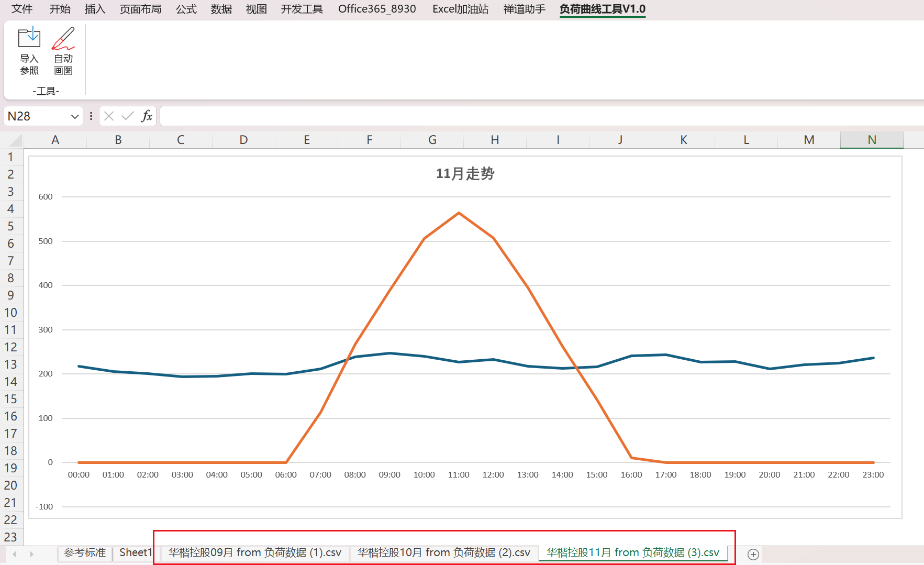This screenshot has width=924, height=565.
Task: Select column J header
Action: click(x=620, y=140)
